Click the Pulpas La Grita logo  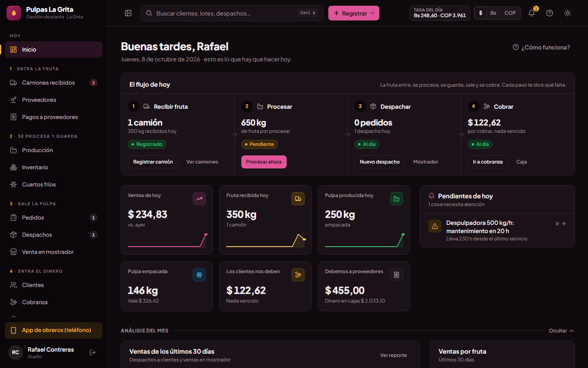point(14,13)
